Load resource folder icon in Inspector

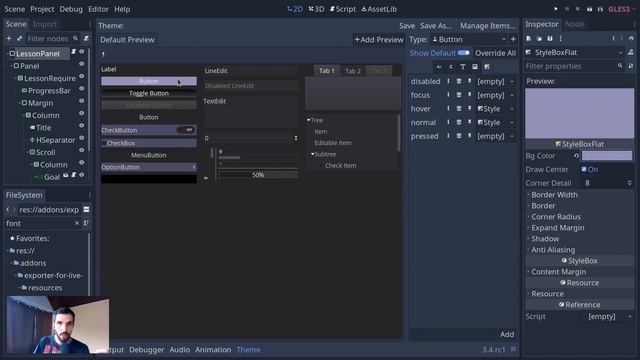point(539,38)
